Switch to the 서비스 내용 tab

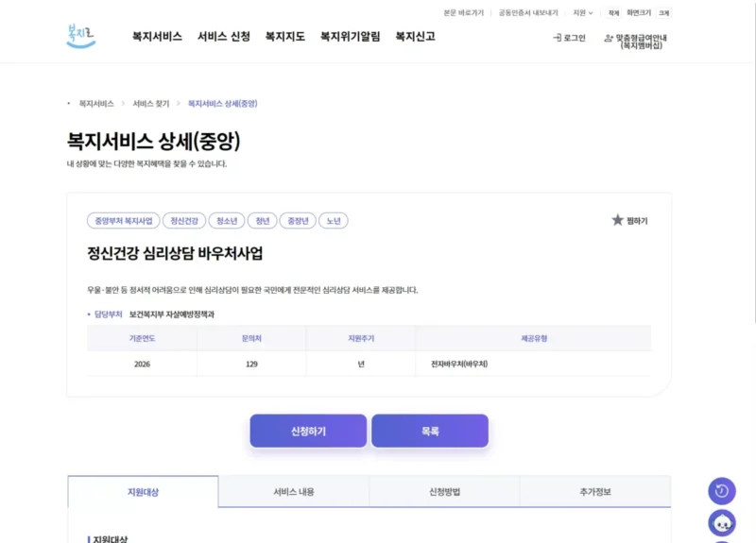[294, 491]
